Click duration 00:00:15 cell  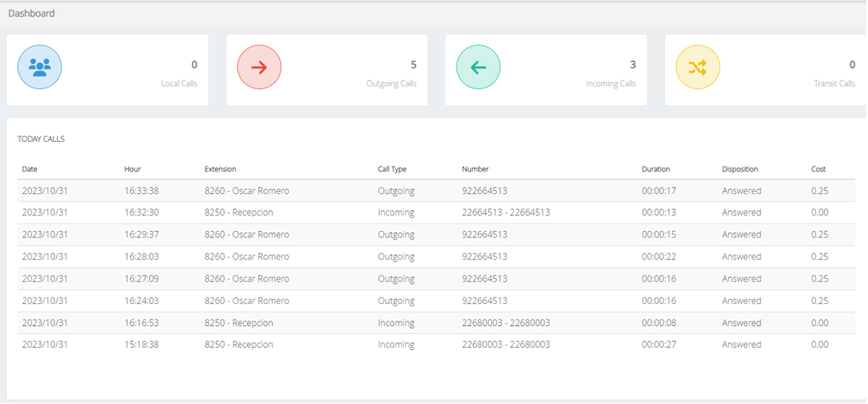[x=659, y=235]
